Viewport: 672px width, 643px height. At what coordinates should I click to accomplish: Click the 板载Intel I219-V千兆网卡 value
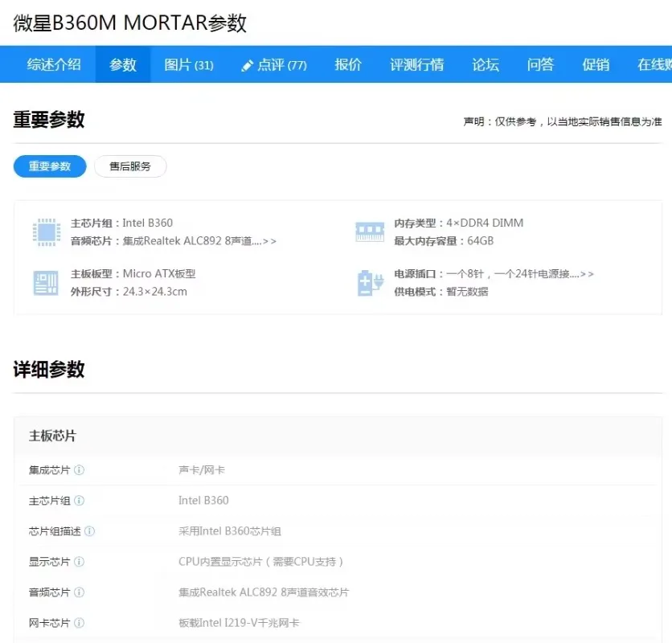tap(239, 623)
